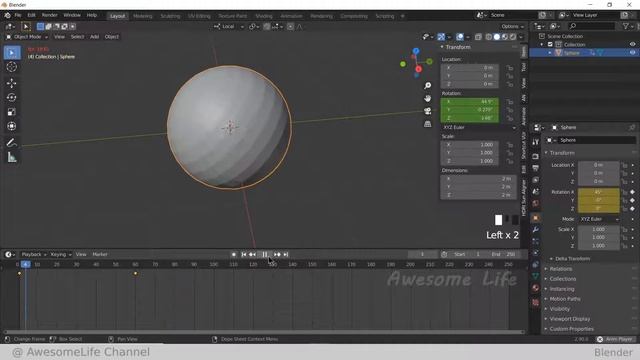
Task: Open the File menu
Action: point(18,15)
